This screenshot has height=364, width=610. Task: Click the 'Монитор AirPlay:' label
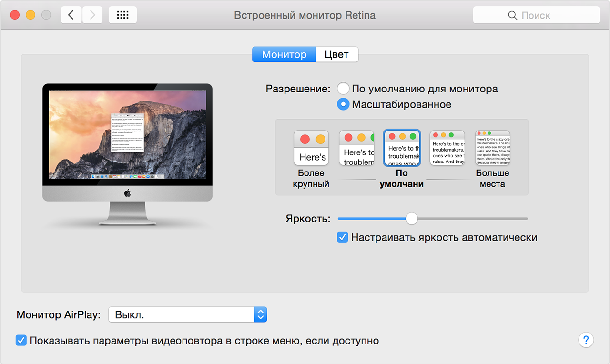[59, 314]
